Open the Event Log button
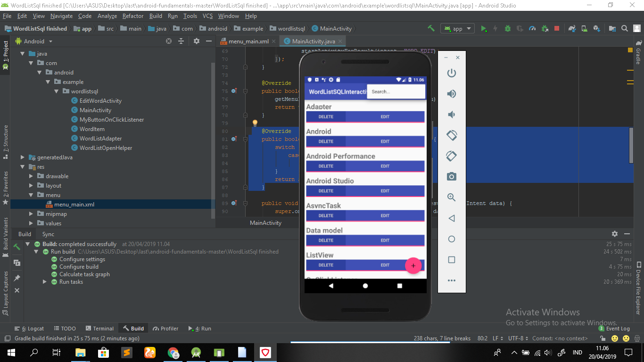Image resolution: width=644 pixels, height=362 pixels. (614, 329)
